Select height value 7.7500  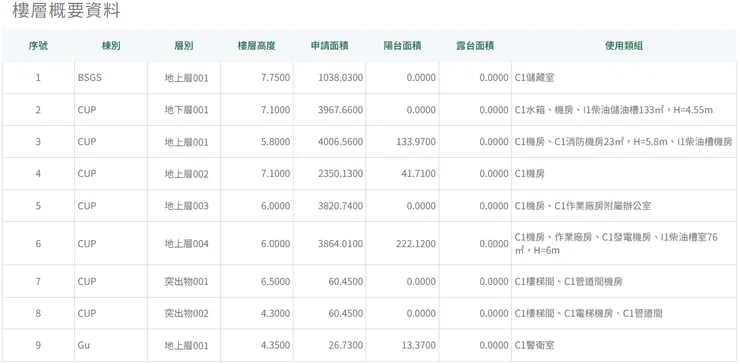(276, 77)
